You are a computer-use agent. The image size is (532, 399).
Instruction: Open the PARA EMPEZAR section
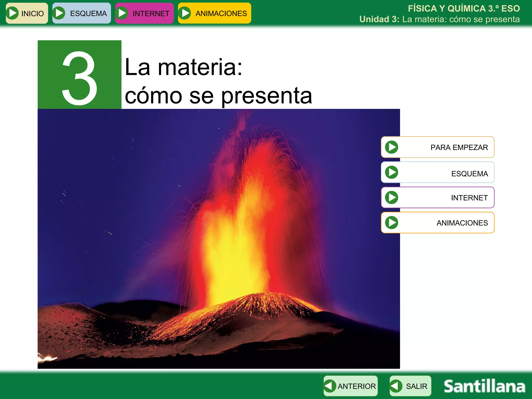(x=459, y=148)
